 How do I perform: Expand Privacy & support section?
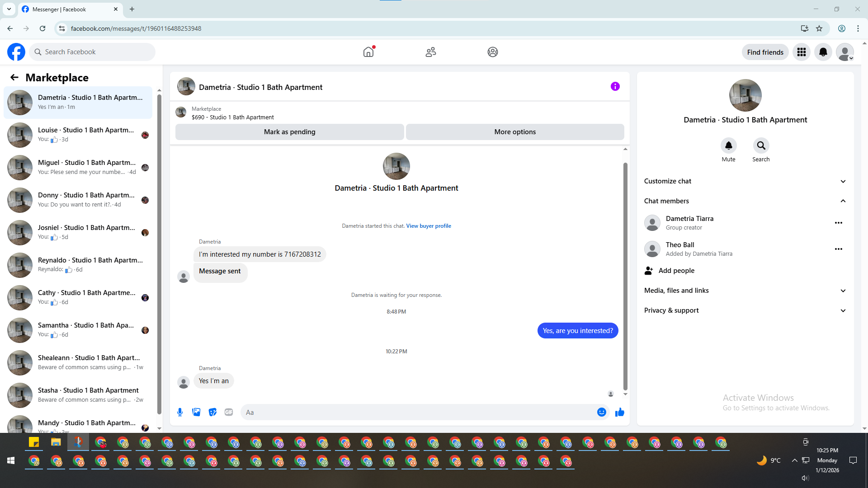tap(843, 310)
